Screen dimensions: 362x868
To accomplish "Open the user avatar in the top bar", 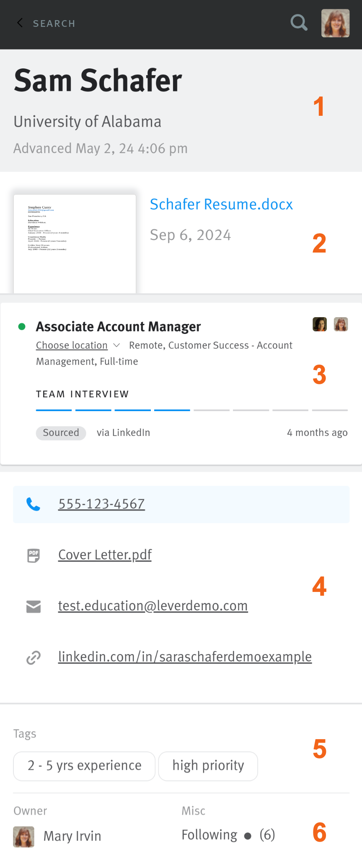I will [335, 23].
